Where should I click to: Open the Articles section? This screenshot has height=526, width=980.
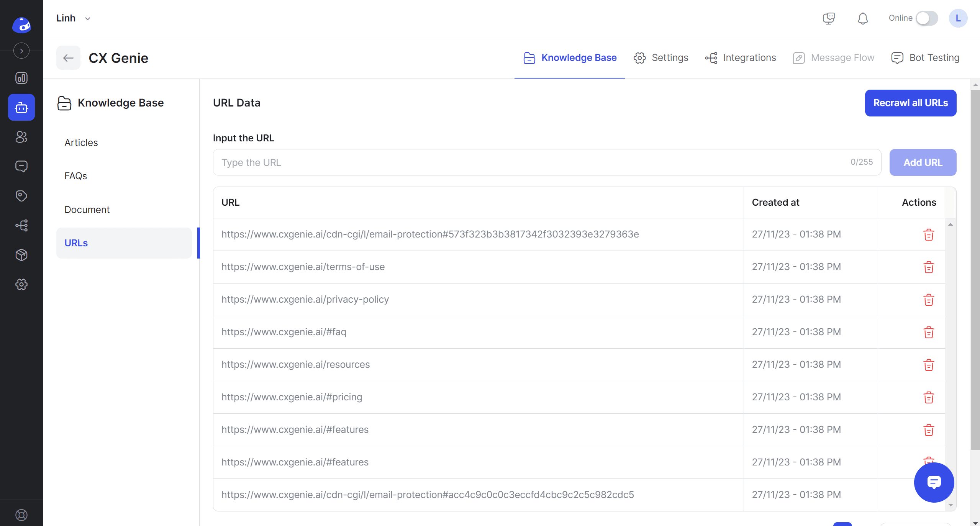point(124,143)
